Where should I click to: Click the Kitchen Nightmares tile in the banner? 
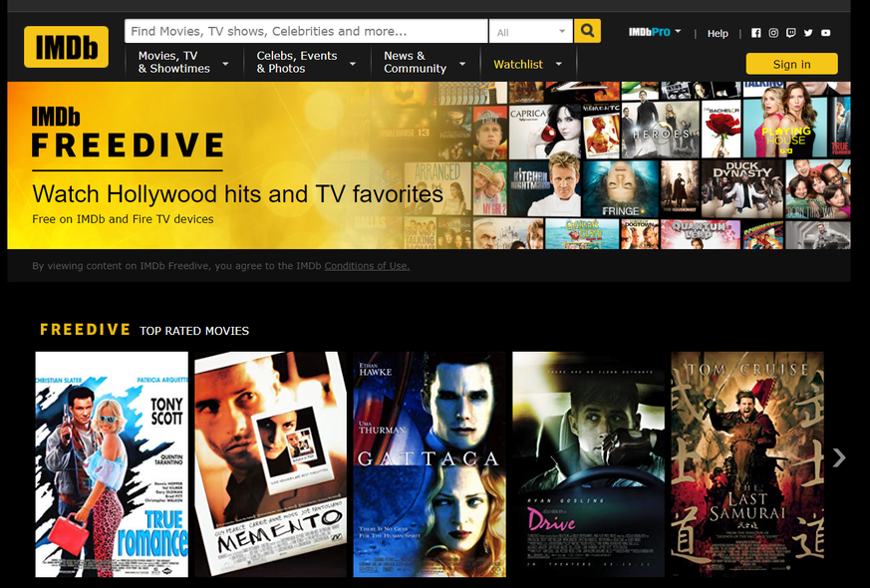point(544,189)
